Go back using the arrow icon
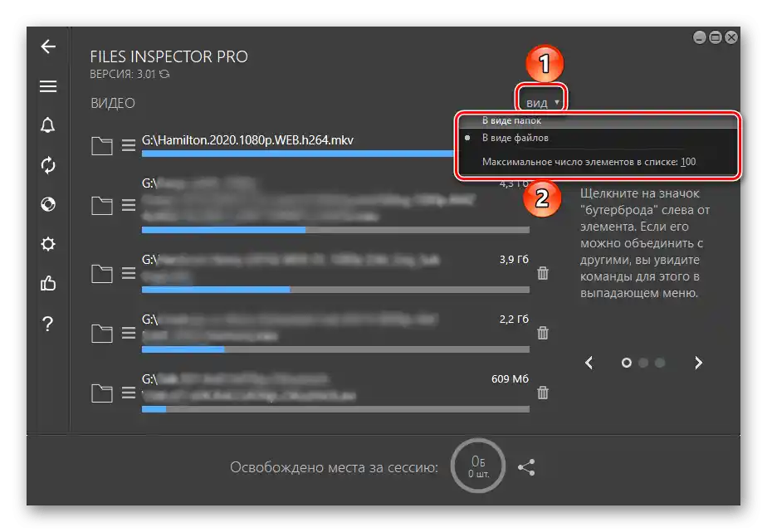 tap(48, 46)
